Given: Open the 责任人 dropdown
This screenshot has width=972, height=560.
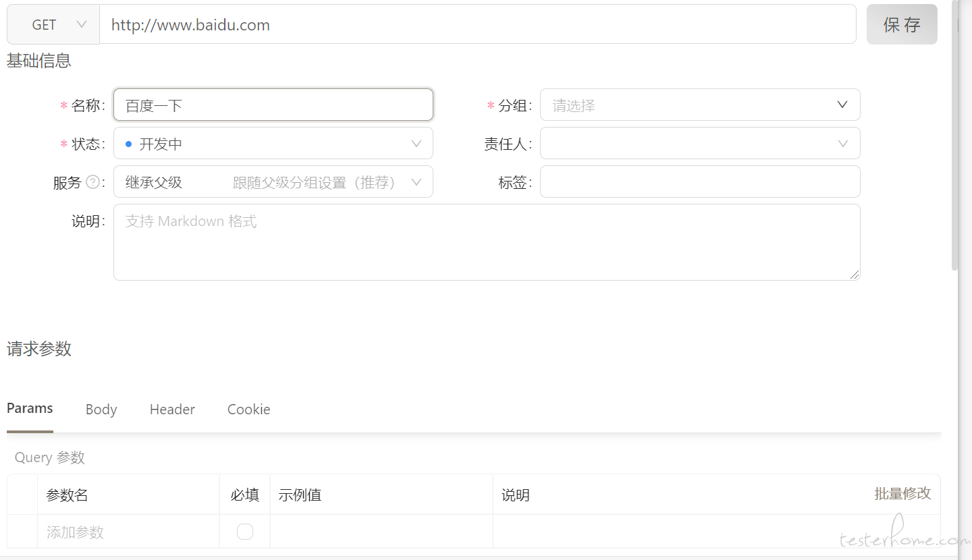Looking at the screenshot, I should (x=700, y=143).
